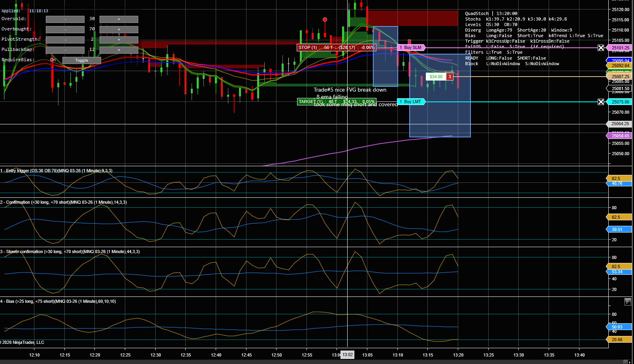The height and width of the screenshot is (364, 634).
Task: Toggle the RequireBias setting
Action: coord(82,60)
